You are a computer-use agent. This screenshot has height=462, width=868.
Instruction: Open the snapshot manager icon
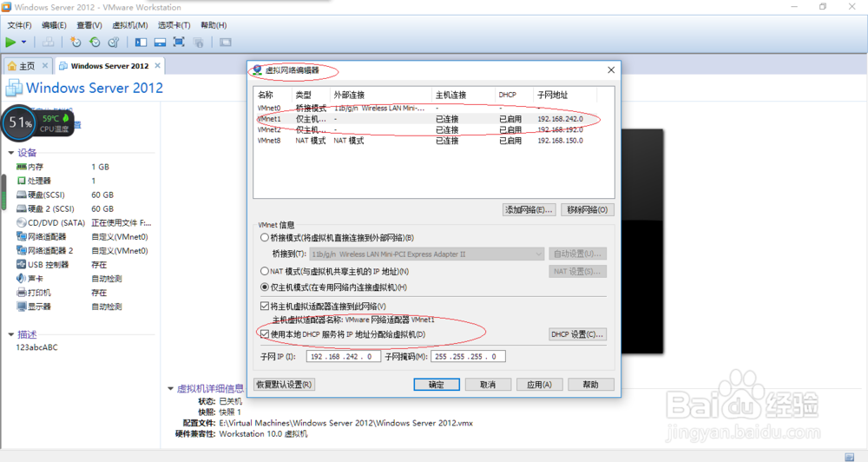tap(114, 42)
